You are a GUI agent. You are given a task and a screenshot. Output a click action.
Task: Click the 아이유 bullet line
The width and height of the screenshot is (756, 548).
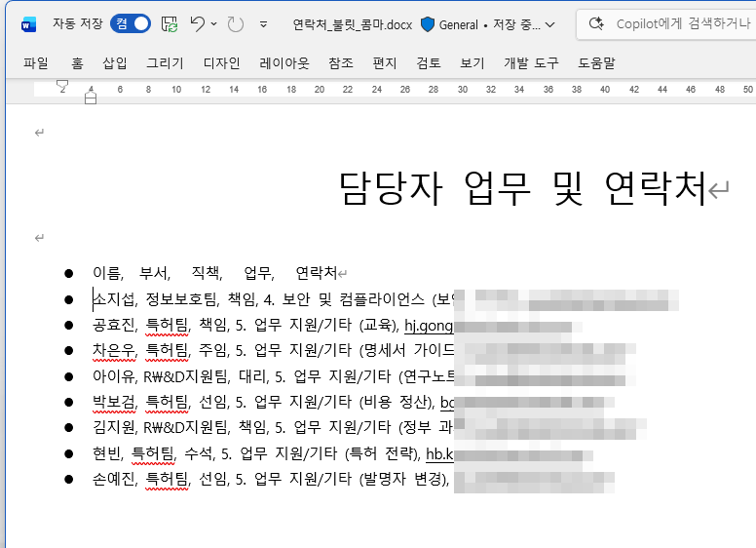(x=273, y=376)
